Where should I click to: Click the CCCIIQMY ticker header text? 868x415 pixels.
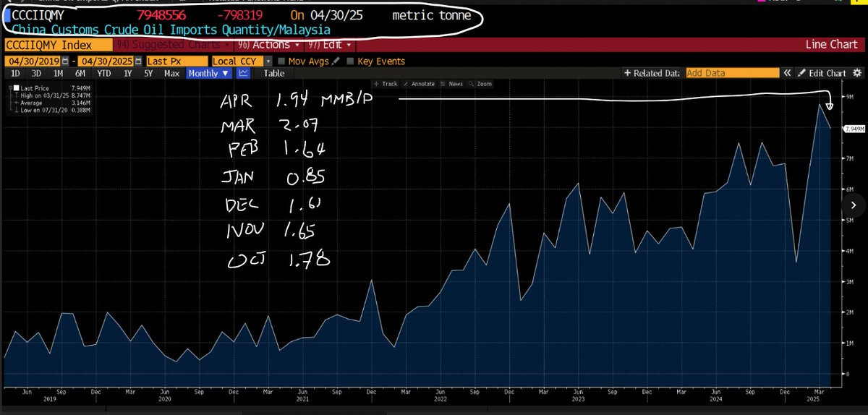38,14
